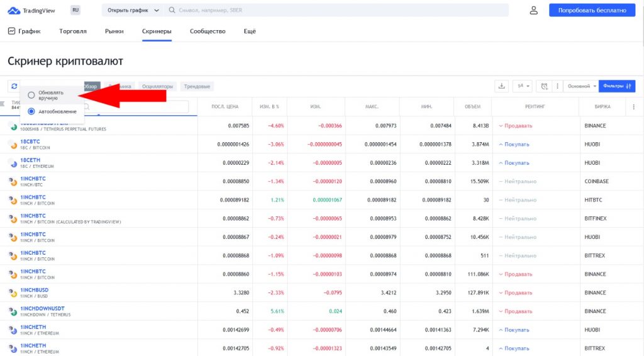Click the 'COINBASE' exchange cell
644x356 pixels.
click(597, 182)
